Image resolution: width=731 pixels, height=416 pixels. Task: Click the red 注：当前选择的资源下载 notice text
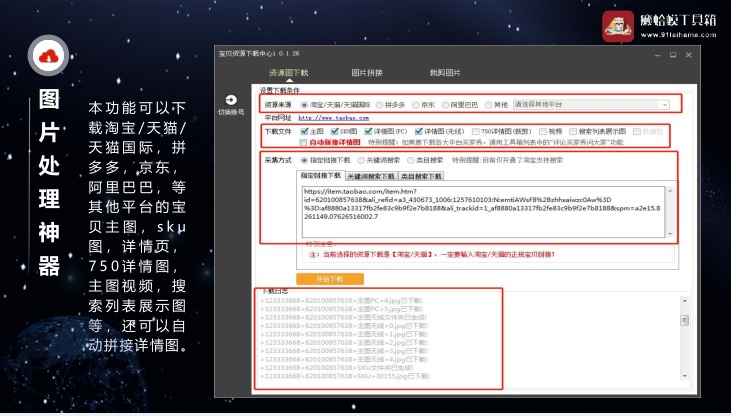[x=432, y=255]
